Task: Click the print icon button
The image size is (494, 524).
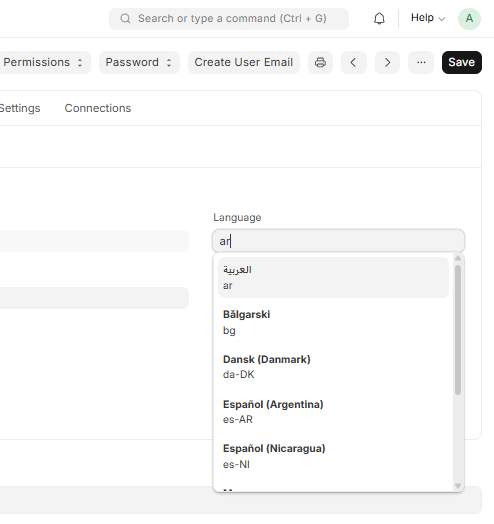Action: click(x=320, y=62)
